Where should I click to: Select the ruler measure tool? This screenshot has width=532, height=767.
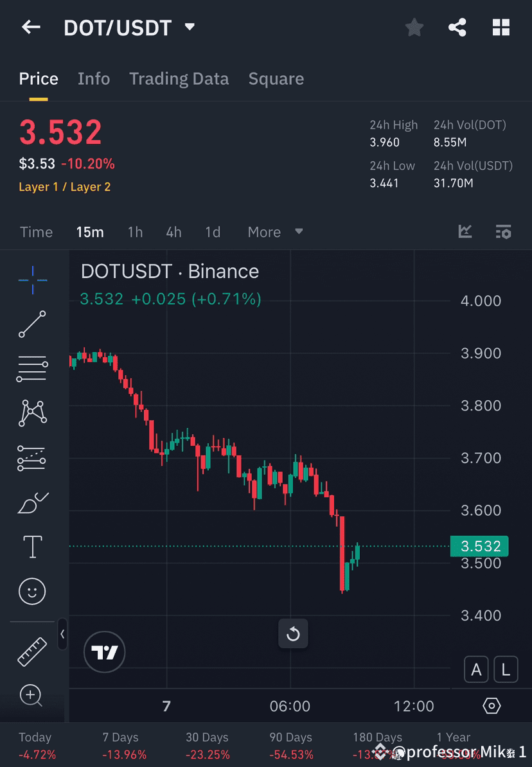32,651
